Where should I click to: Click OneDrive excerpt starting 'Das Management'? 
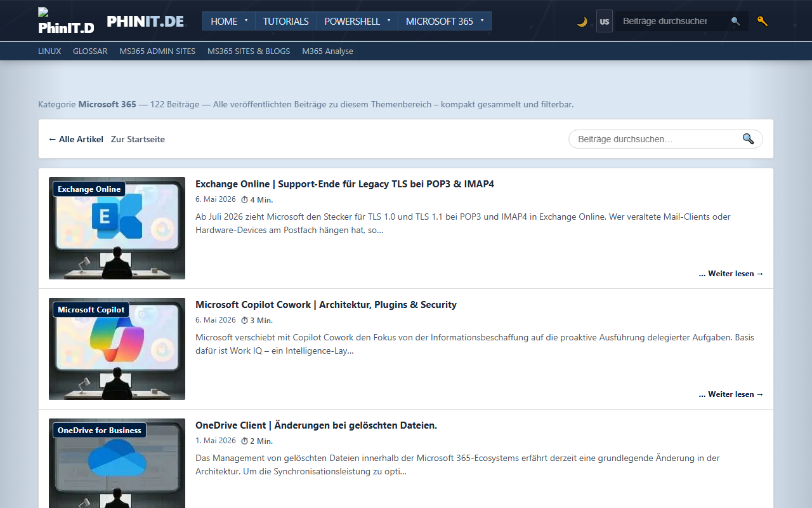click(x=457, y=465)
